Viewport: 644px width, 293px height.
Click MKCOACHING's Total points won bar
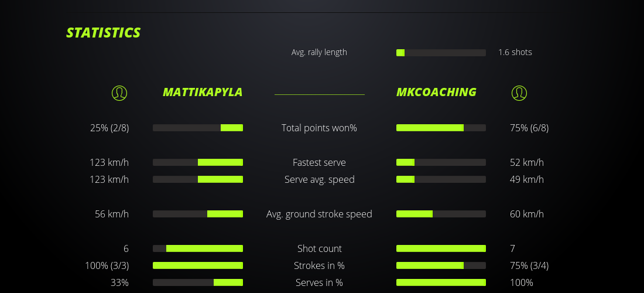coord(441,128)
